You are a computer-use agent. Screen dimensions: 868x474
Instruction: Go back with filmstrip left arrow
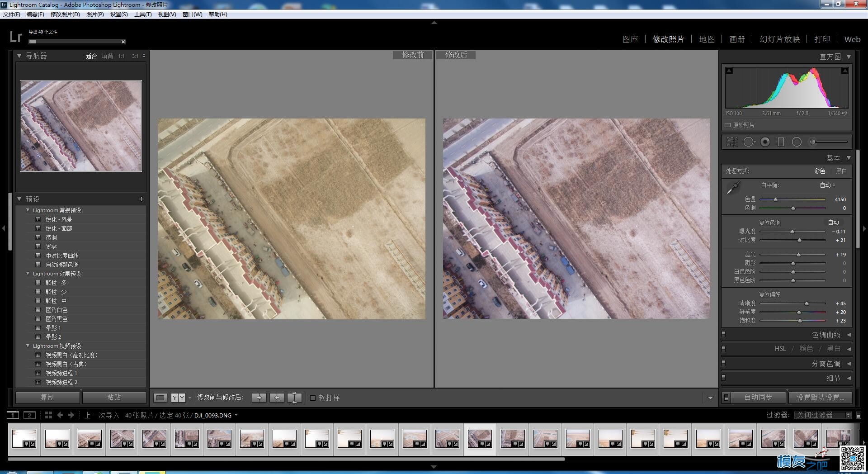click(60, 415)
